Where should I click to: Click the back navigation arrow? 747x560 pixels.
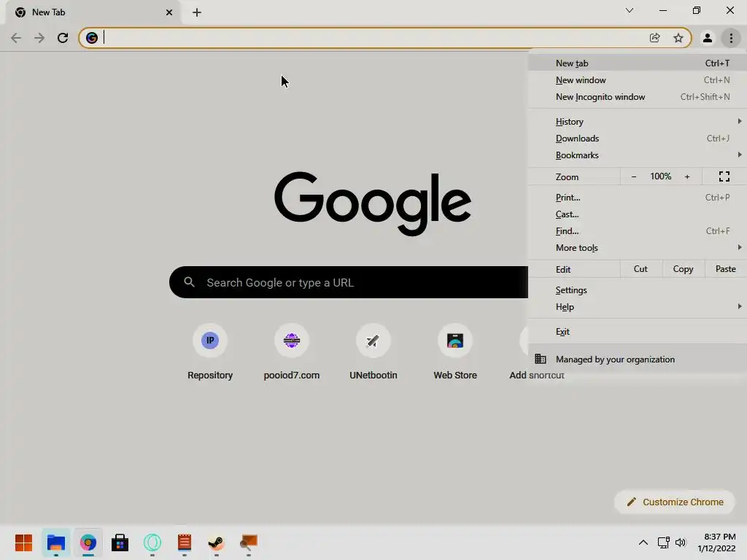16,38
